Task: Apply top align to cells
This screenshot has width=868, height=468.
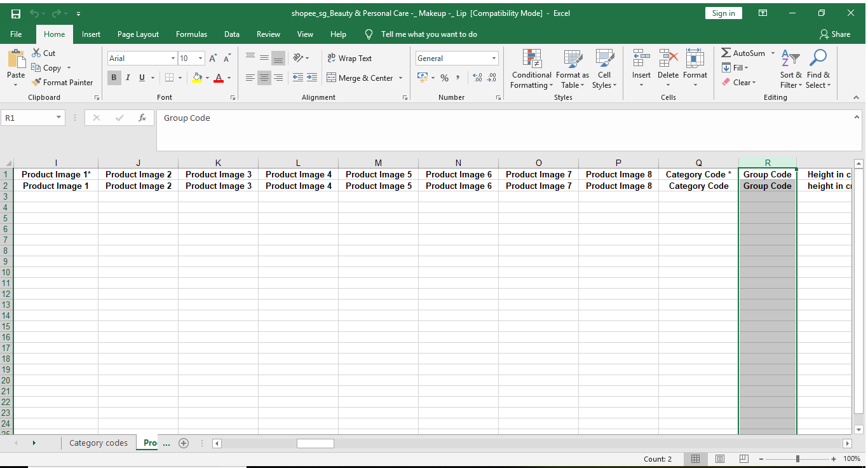Action: pos(250,58)
